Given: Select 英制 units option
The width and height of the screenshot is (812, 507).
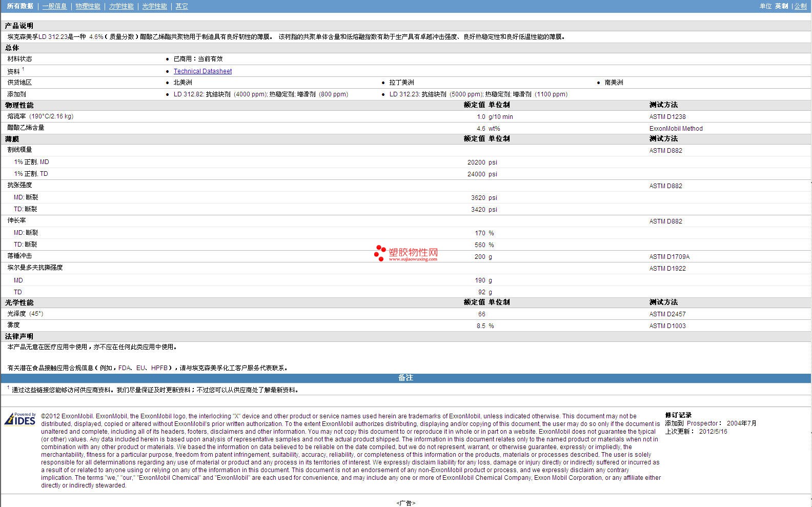Looking at the screenshot, I should (x=781, y=6).
